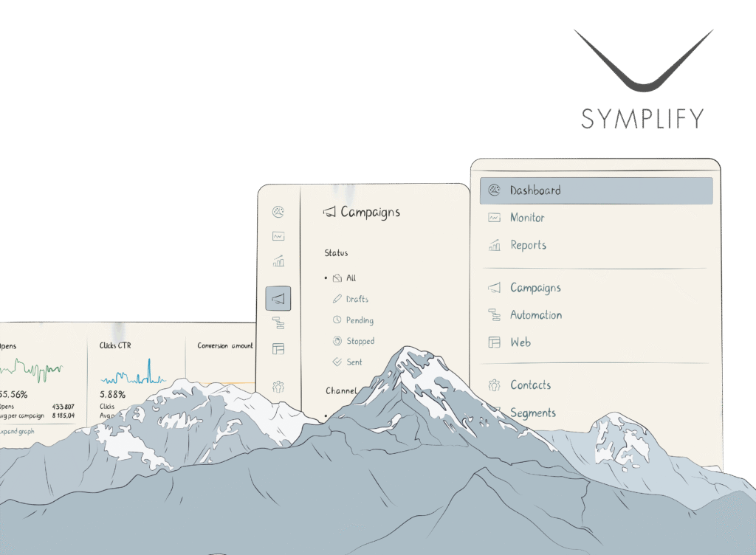Click the Web layout icon in the rail

click(x=278, y=348)
